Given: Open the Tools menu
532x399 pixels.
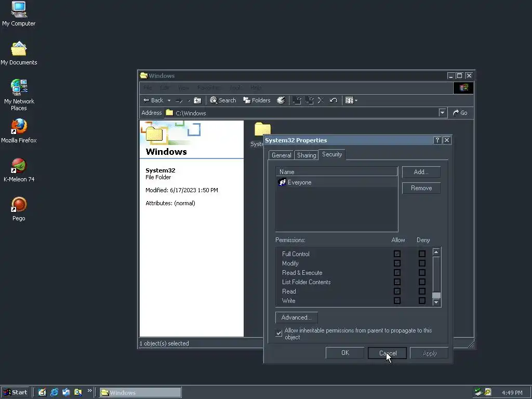Looking at the screenshot, I should [x=235, y=88].
